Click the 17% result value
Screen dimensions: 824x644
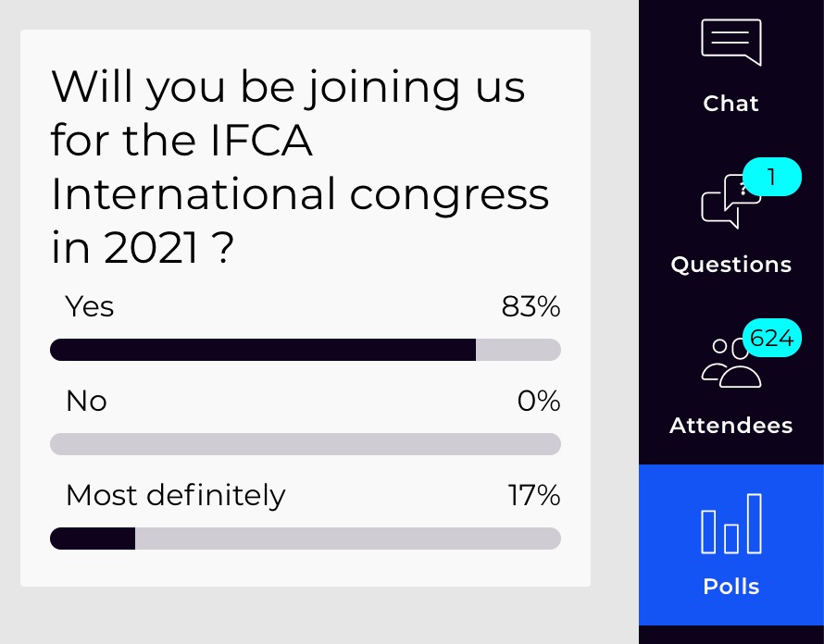coord(534,495)
